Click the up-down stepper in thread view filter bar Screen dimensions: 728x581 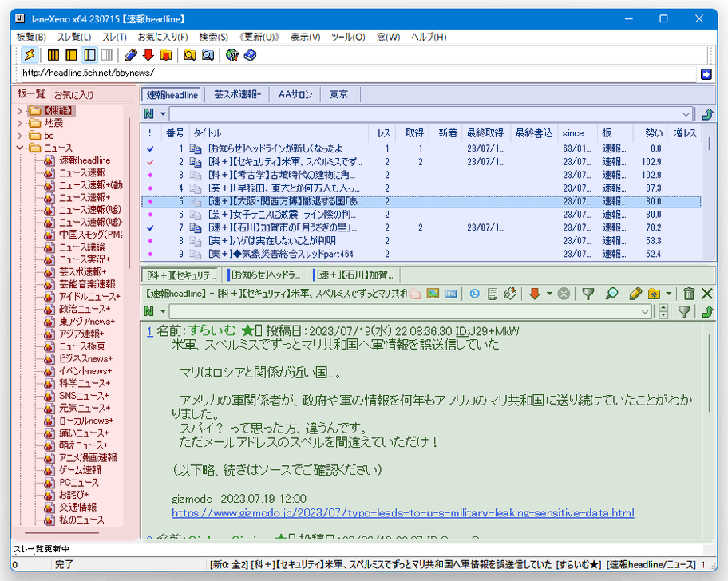(x=663, y=311)
